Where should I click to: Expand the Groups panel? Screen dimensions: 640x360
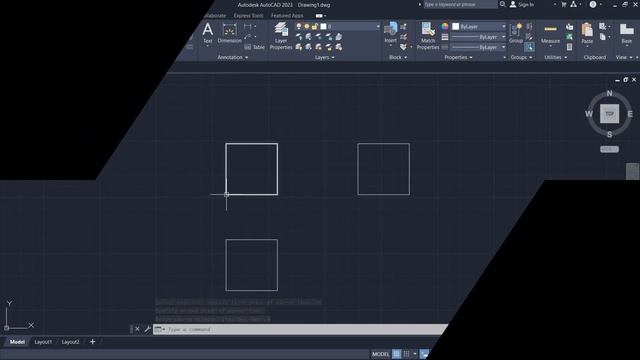(x=521, y=58)
